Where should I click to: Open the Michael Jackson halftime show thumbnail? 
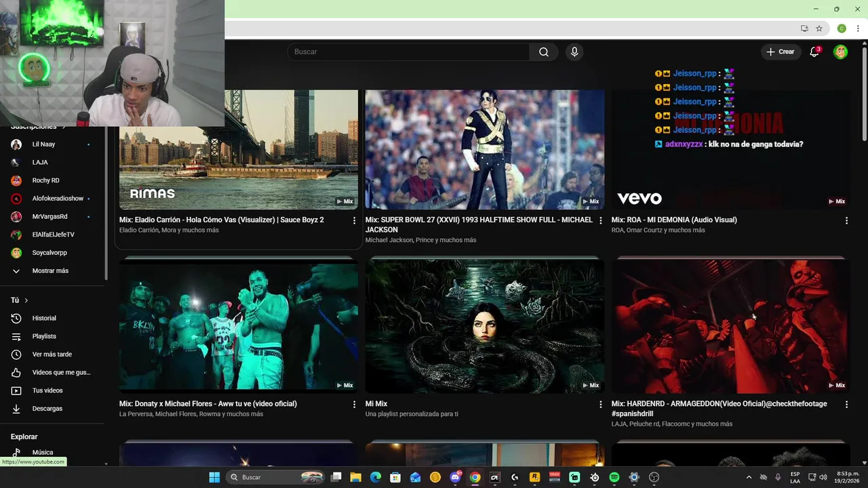click(x=485, y=150)
